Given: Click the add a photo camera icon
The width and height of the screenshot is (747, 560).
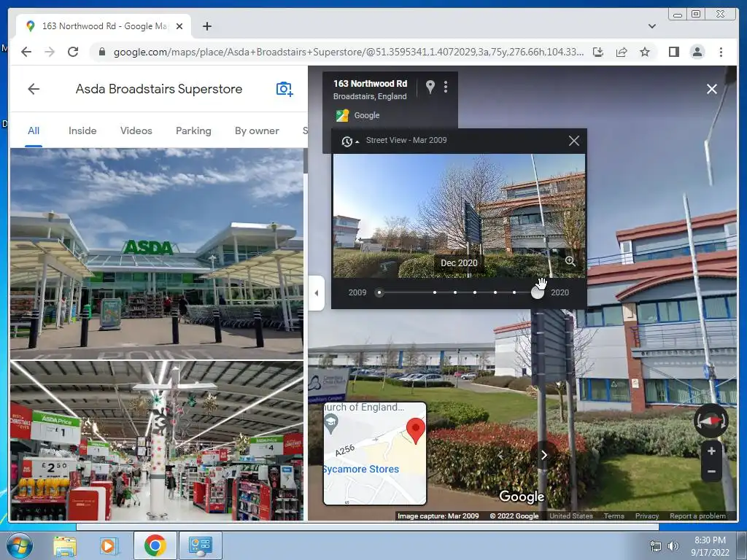Looking at the screenshot, I should (285, 88).
